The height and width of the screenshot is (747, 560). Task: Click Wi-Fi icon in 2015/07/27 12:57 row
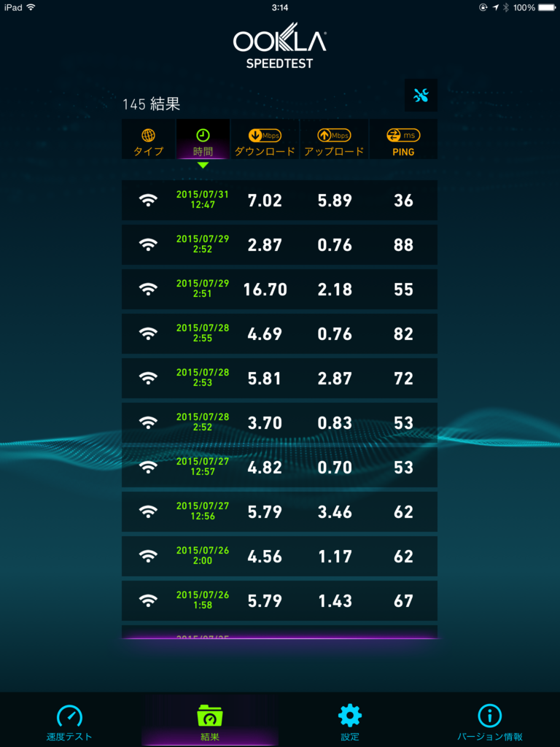149,467
